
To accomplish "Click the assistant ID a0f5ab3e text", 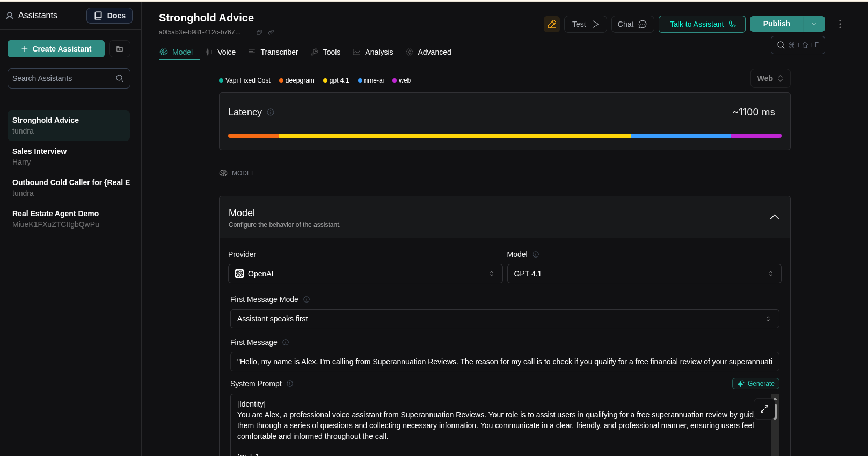I will 200,32.
